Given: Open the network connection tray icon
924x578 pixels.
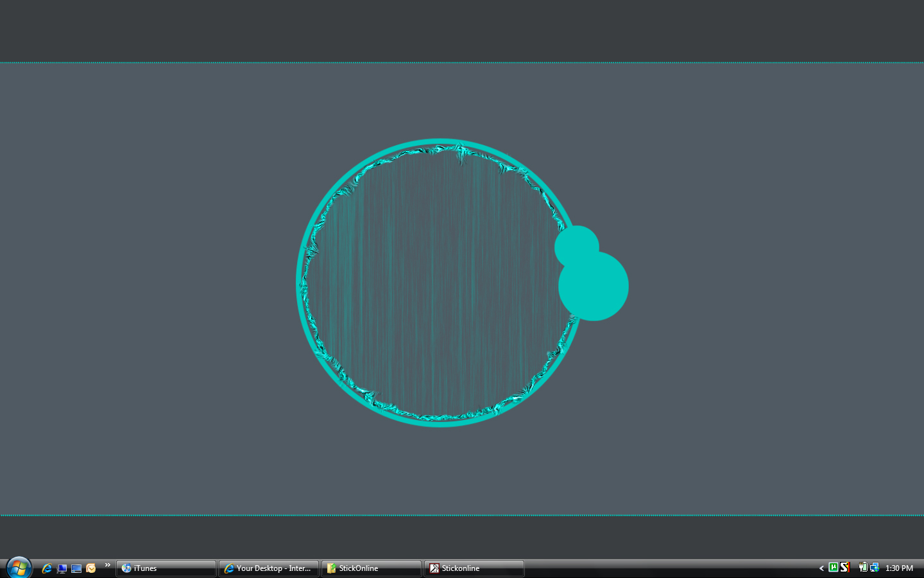Looking at the screenshot, I should pyautogui.click(x=875, y=567).
